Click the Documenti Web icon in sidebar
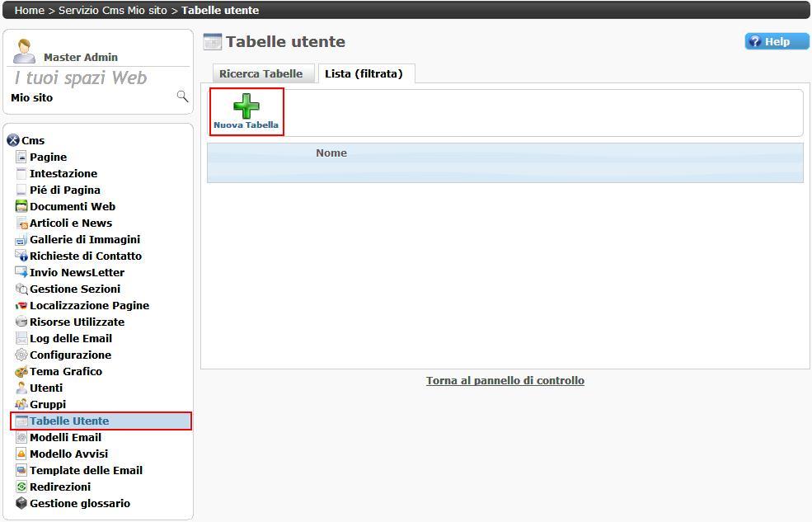This screenshot has width=812, height=522. click(x=22, y=207)
